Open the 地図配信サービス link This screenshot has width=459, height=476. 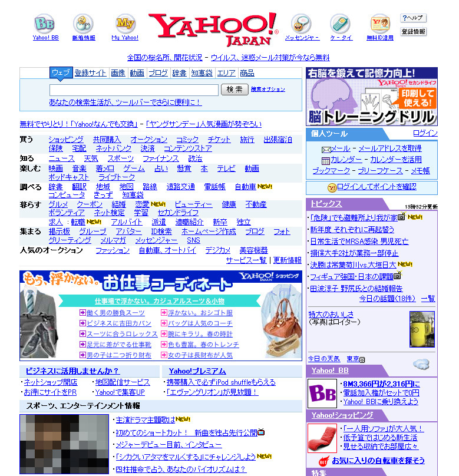123,382
